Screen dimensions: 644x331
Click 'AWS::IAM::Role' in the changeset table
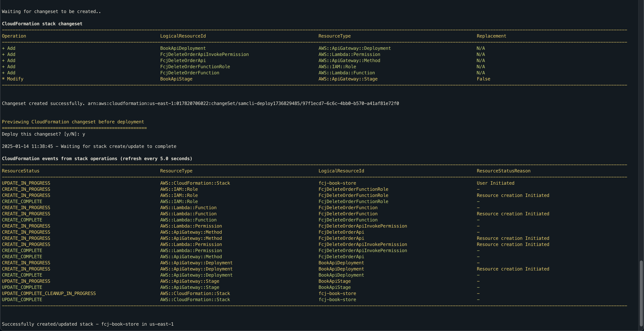pyautogui.click(x=337, y=67)
